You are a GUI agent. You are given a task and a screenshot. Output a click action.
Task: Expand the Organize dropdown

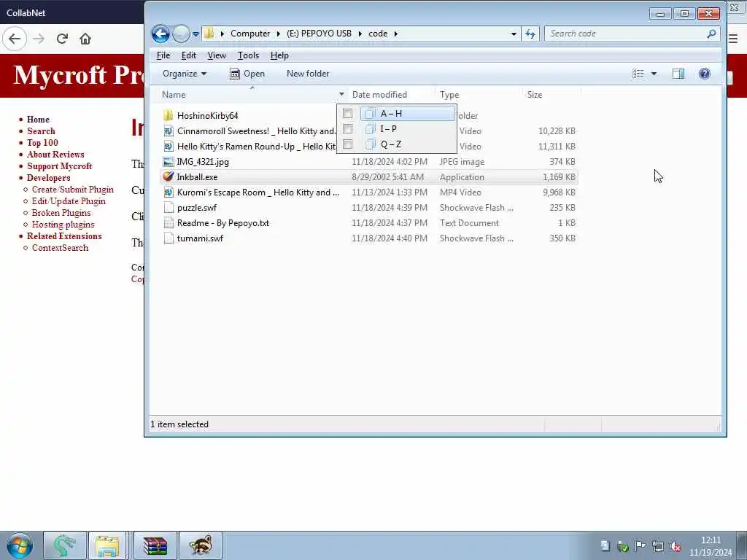click(x=185, y=74)
